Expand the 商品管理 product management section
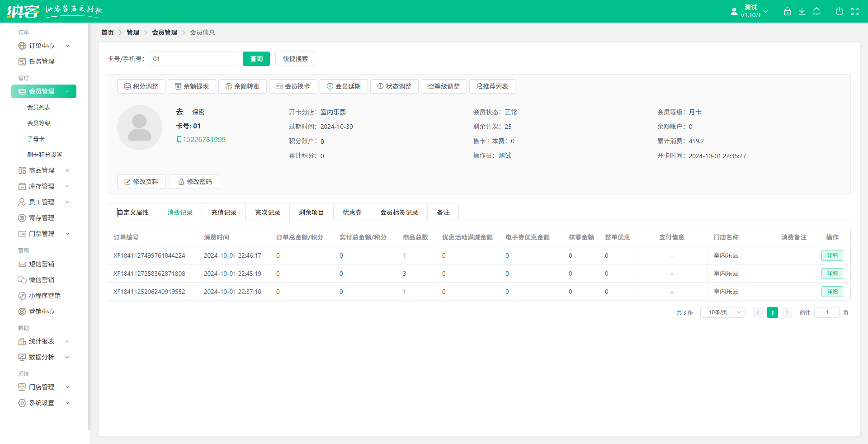This screenshot has height=444, width=868. click(x=44, y=170)
